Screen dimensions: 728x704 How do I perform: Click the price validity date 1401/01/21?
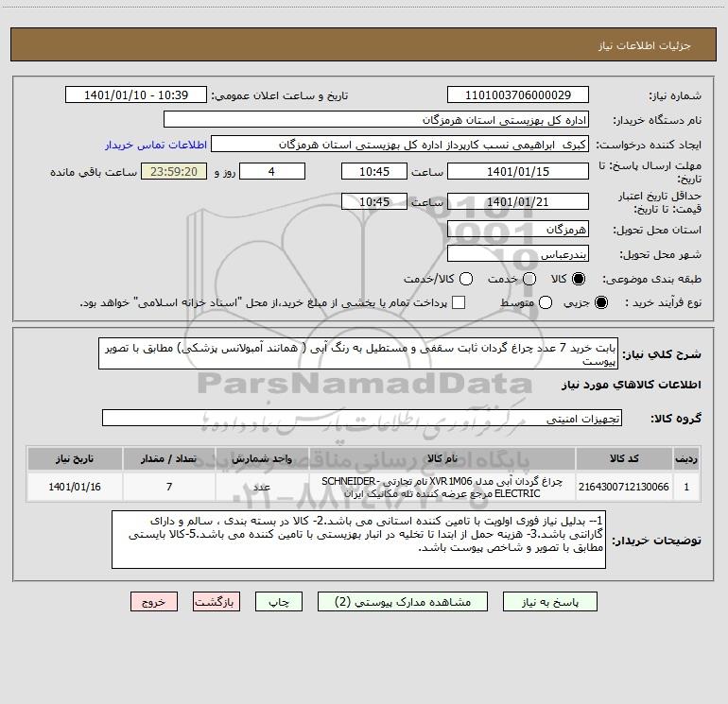tap(518, 201)
